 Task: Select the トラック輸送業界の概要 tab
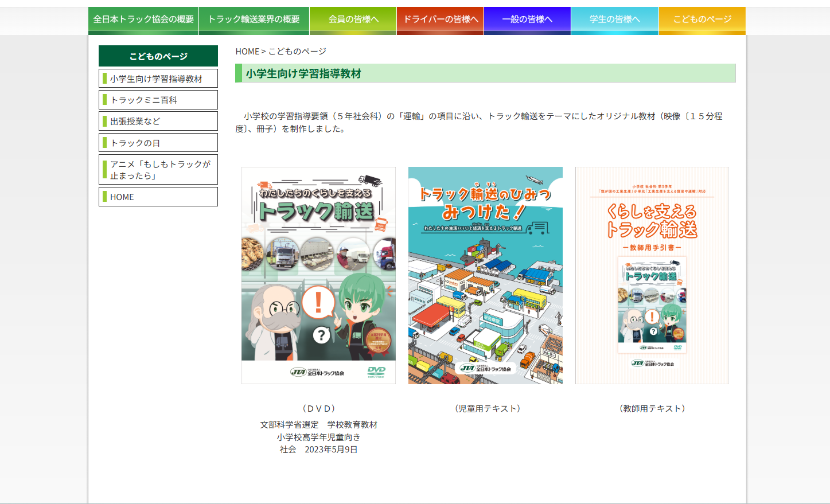pyautogui.click(x=254, y=19)
